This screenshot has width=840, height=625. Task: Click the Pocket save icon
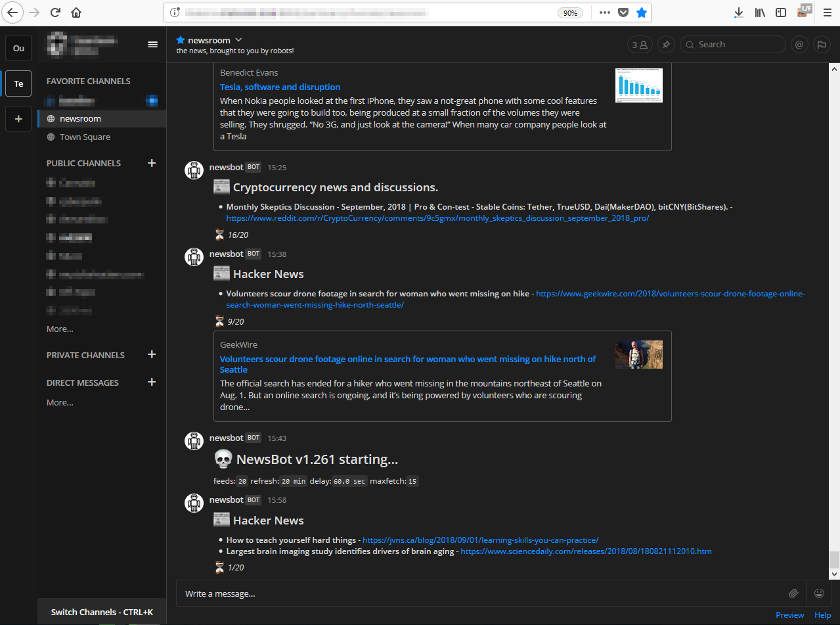pyautogui.click(x=623, y=12)
